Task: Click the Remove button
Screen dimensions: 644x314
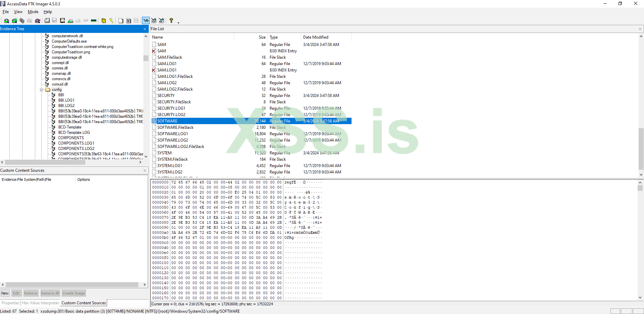Action: click(x=31, y=293)
